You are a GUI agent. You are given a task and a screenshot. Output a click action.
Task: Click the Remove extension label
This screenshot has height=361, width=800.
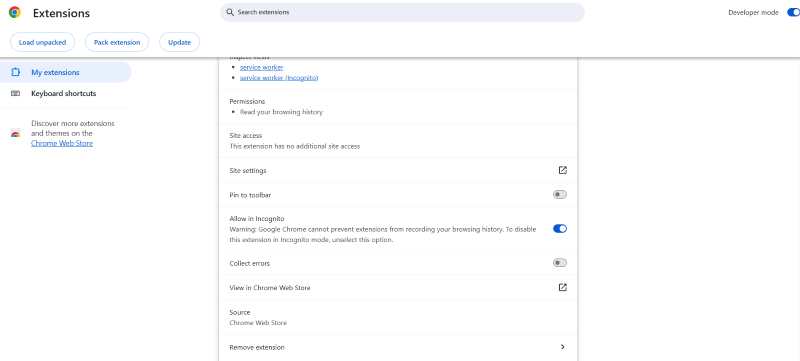pos(257,348)
